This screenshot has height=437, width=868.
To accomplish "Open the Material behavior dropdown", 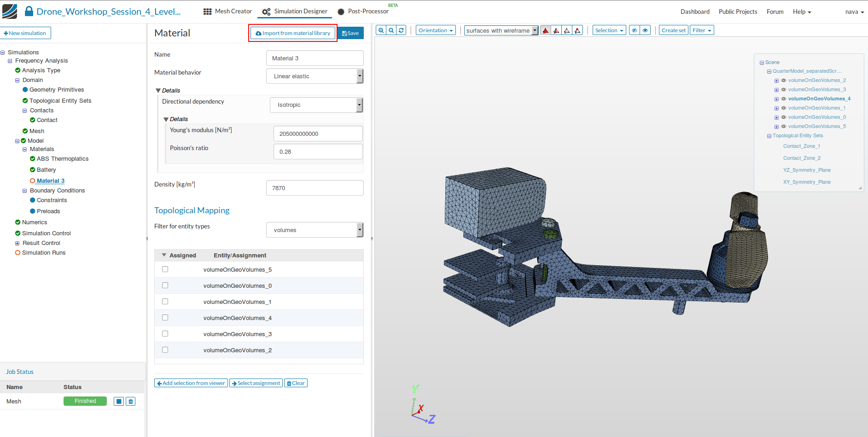I will [315, 76].
